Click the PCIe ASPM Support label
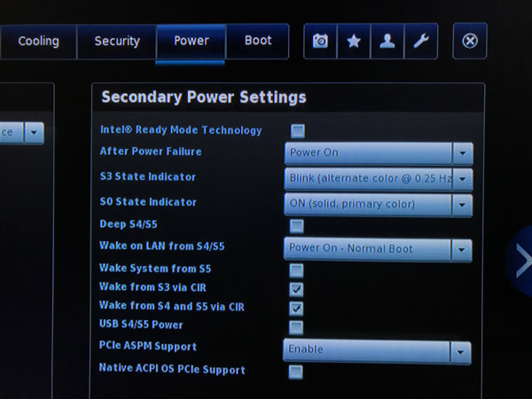Image resolution: width=532 pixels, height=399 pixels. (x=147, y=346)
